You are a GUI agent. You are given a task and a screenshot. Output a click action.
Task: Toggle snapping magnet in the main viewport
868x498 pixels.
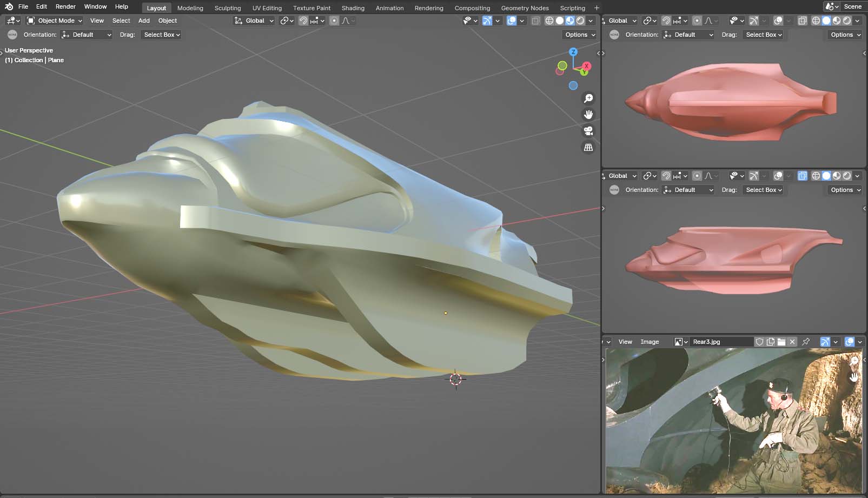pyautogui.click(x=303, y=21)
